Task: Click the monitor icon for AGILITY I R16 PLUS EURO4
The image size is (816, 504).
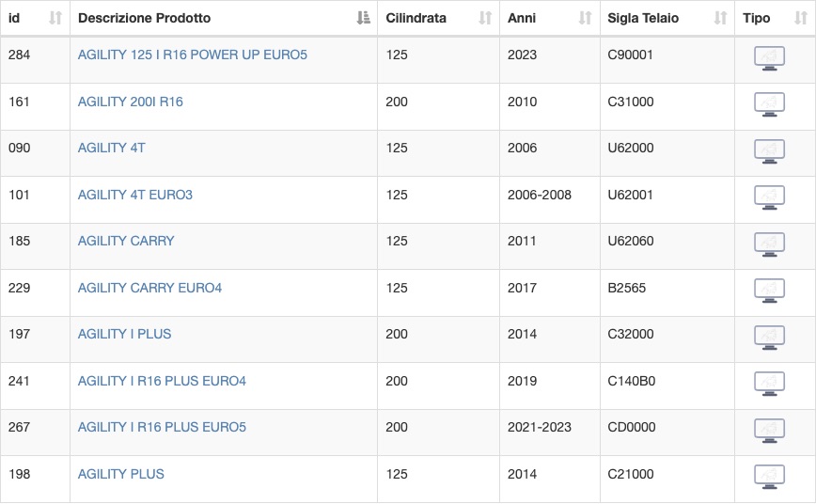Action: coord(769,385)
